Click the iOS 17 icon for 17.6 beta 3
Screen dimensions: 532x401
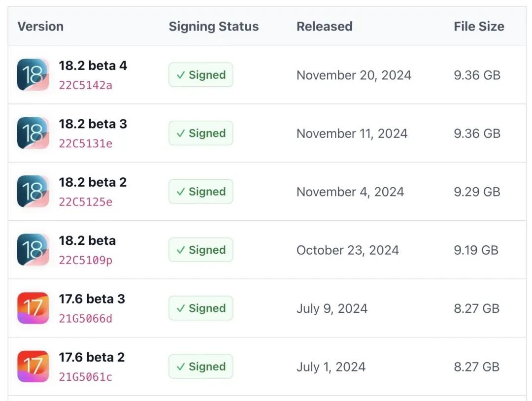click(33, 308)
